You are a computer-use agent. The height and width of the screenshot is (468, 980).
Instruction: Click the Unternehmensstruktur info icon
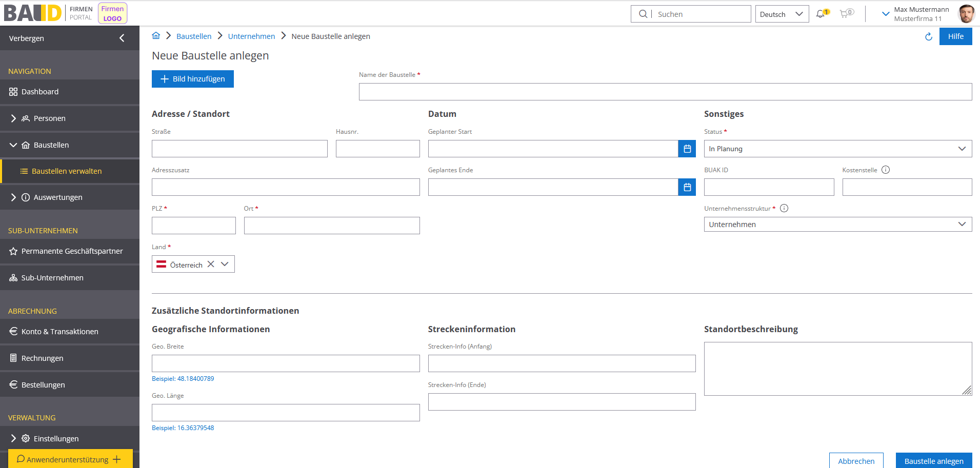pos(784,208)
